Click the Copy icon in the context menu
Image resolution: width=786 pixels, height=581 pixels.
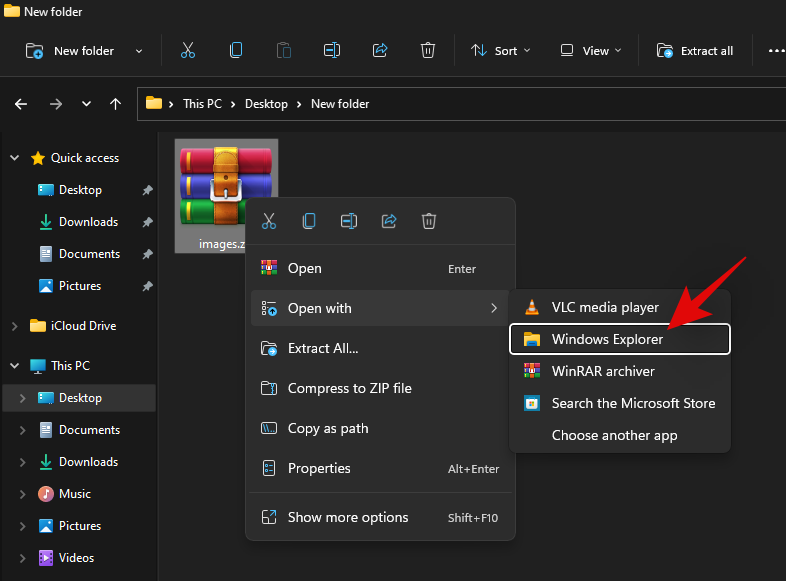pos(309,221)
